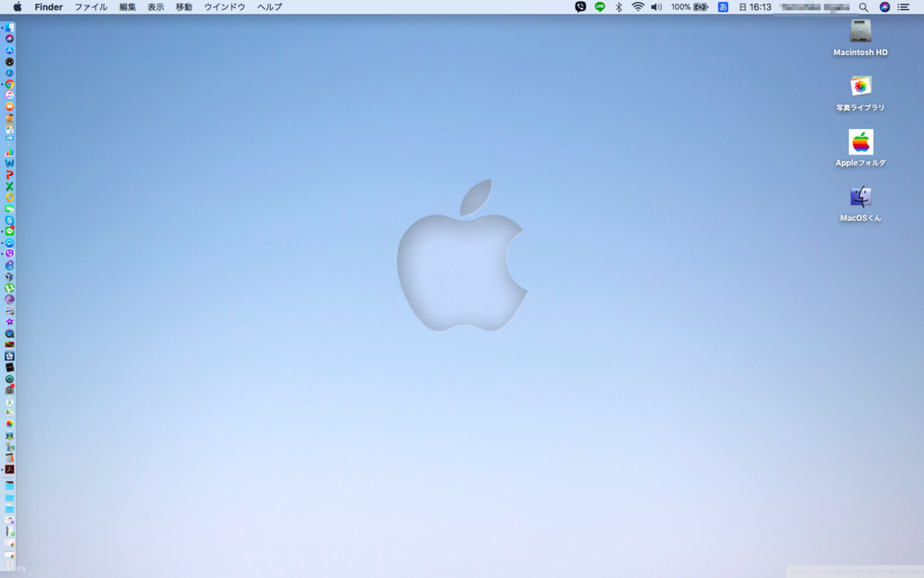Click the LINE status icon in menu bar
924x578 pixels.
[600, 7]
